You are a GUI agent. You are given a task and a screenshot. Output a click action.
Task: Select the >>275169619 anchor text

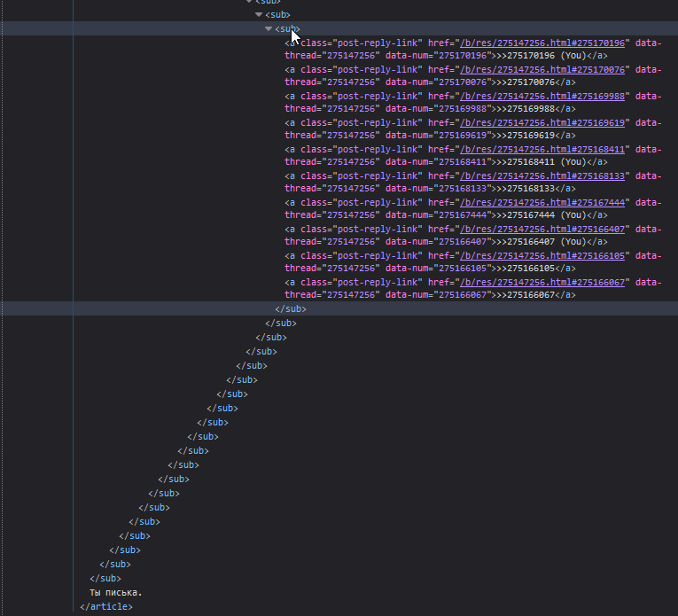pyautogui.click(x=526, y=136)
